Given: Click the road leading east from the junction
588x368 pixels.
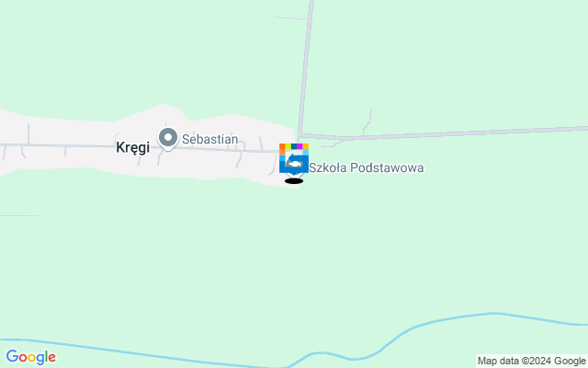Looking at the screenshot, I should pyautogui.click(x=445, y=132).
